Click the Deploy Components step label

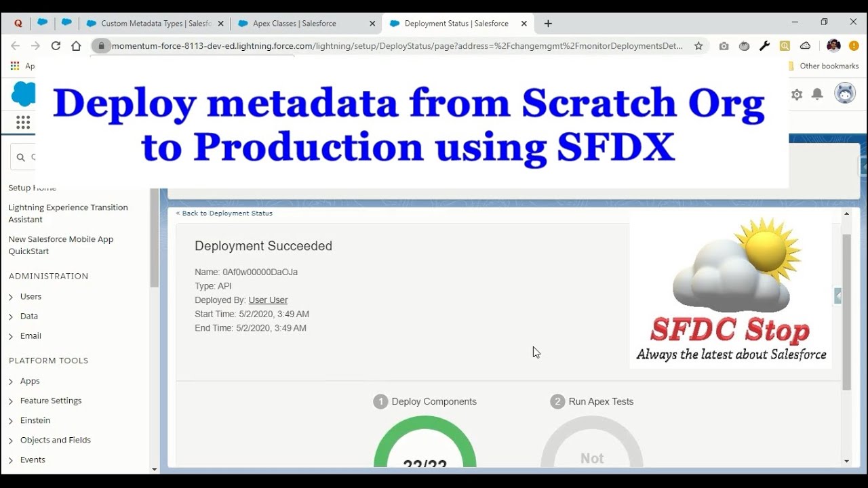[x=434, y=401]
